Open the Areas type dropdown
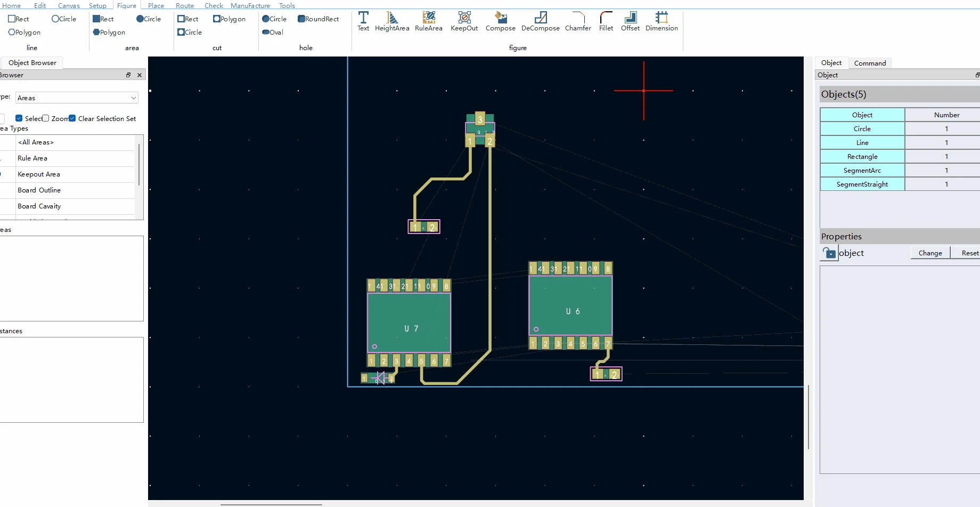The height and width of the screenshot is (507, 980). click(133, 98)
